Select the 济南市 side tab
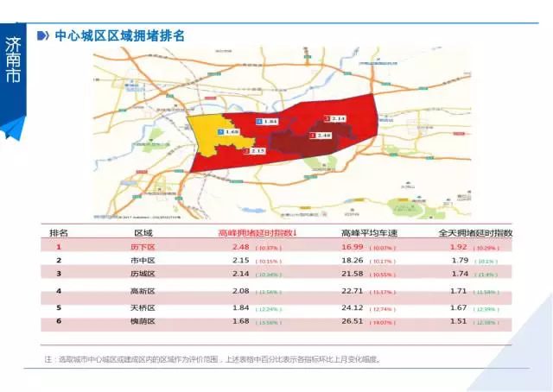Image resolution: width=553 pixels, height=392 pixels. click(14, 60)
